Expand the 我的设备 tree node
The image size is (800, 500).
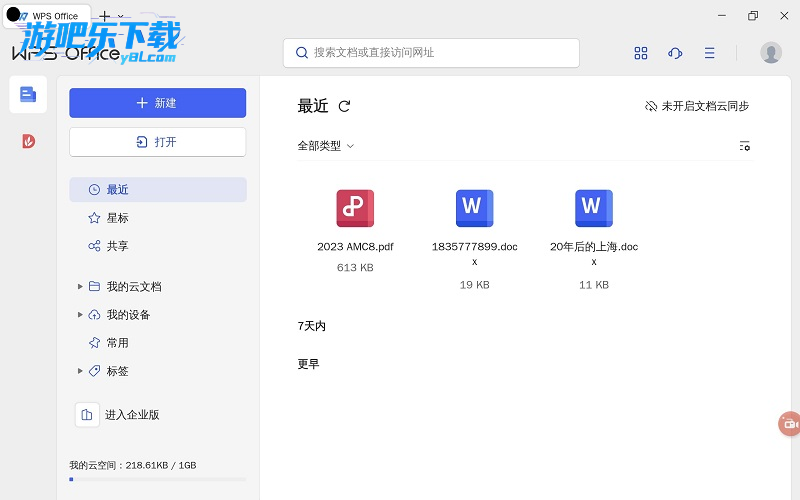[80, 315]
